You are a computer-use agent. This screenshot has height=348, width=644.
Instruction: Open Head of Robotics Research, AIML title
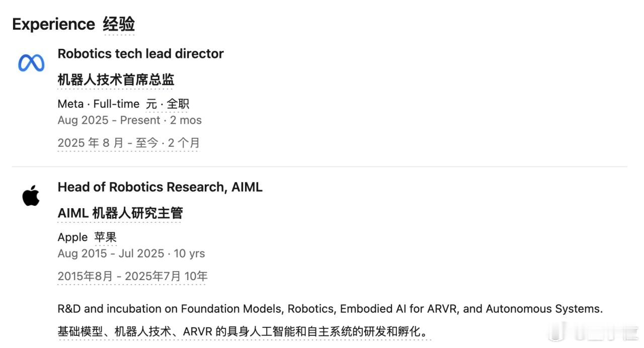point(160,187)
